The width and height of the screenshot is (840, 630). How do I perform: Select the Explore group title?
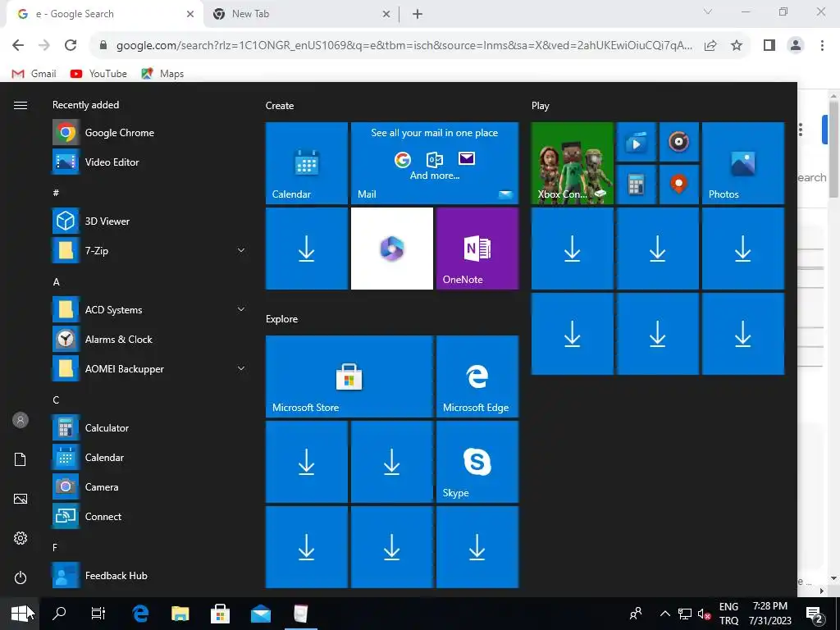[282, 319]
